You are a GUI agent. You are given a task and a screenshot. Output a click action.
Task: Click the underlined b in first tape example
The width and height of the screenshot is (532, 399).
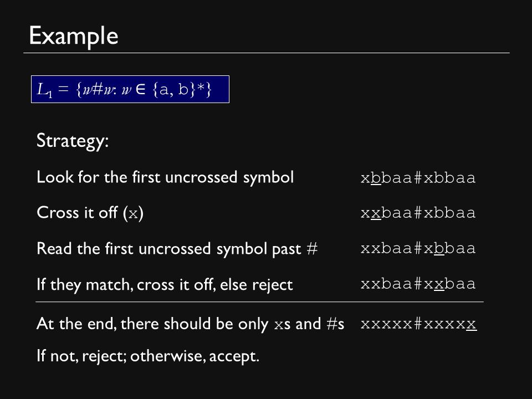pyautogui.click(x=376, y=178)
